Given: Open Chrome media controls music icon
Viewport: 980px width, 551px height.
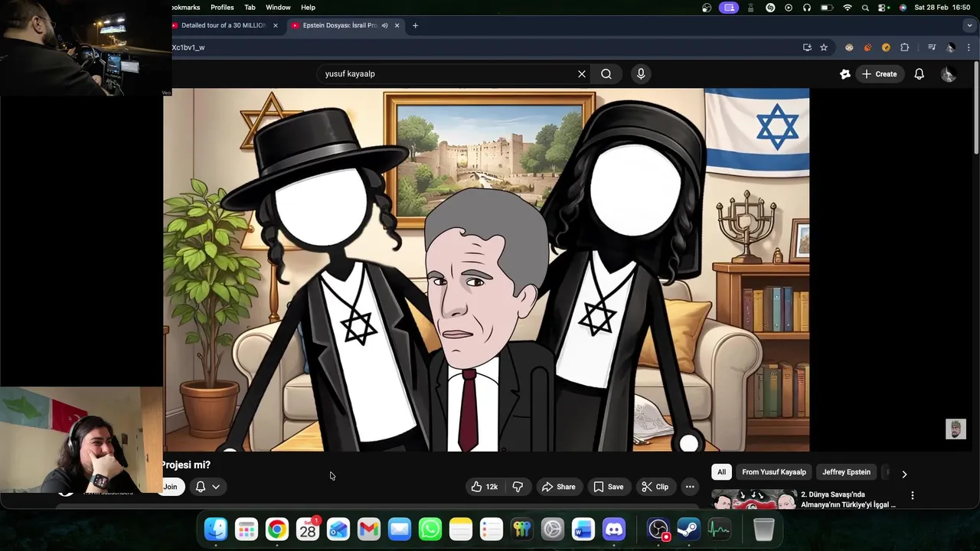Looking at the screenshot, I should (932, 47).
